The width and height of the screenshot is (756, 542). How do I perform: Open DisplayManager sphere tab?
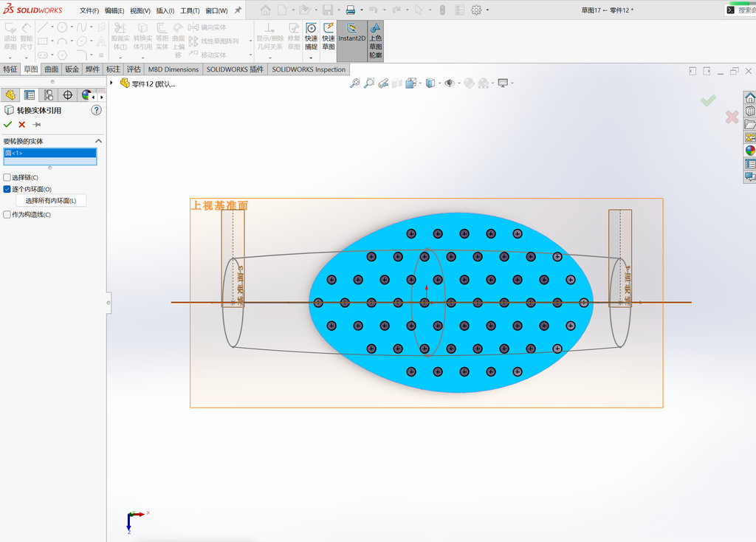click(86, 95)
